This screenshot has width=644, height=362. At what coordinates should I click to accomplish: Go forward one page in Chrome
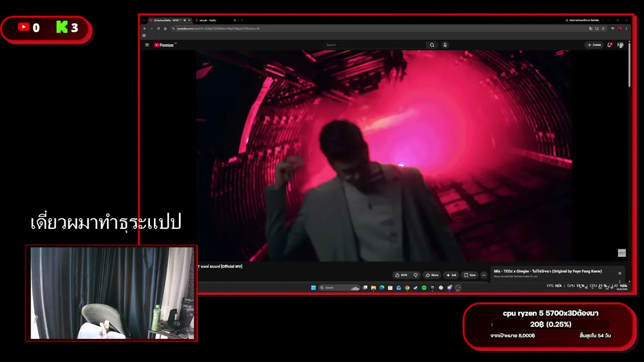coord(151,28)
